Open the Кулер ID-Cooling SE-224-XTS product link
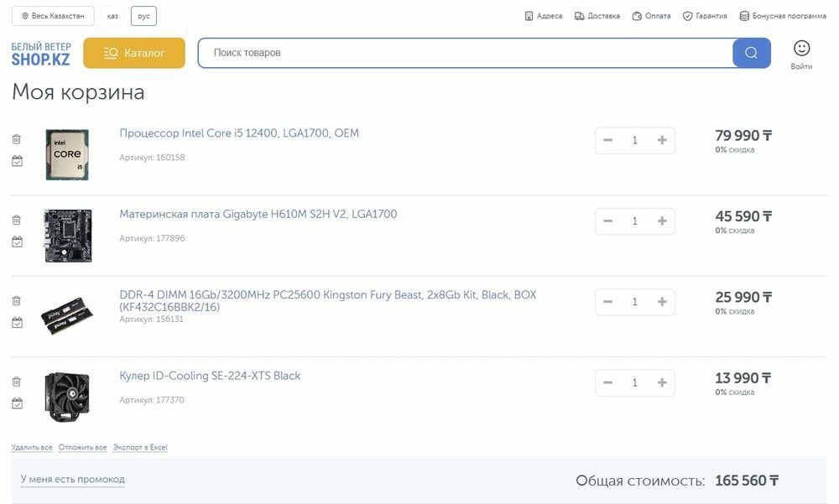This screenshot has width=839, height=504. pyautogui.click(x=210, y=376)
